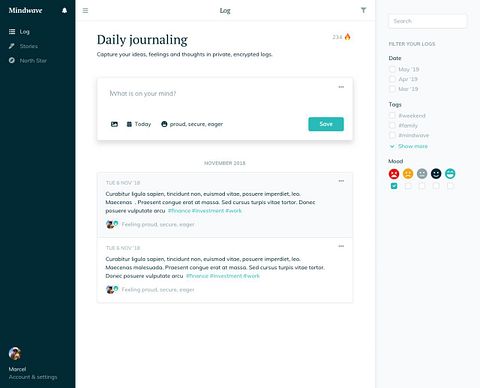Screen dimensions: 480x388
Task: Check the #weekend tag filter
Action: 392,116
